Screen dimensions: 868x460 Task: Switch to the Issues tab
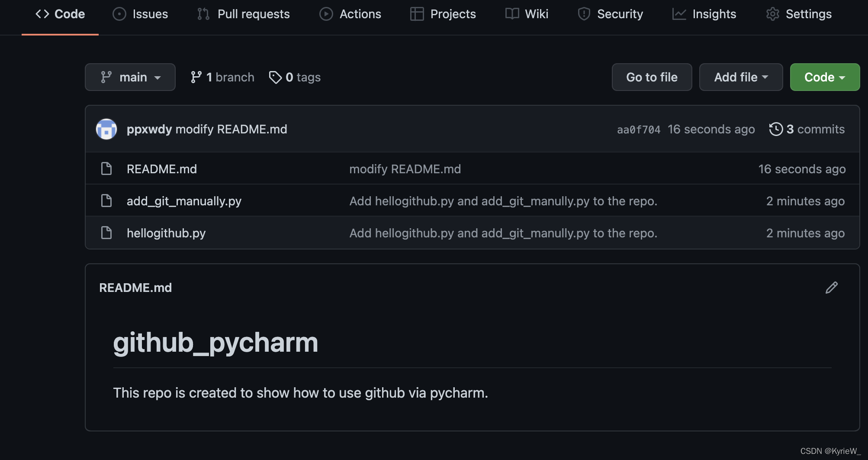click(x=140, y=14)
